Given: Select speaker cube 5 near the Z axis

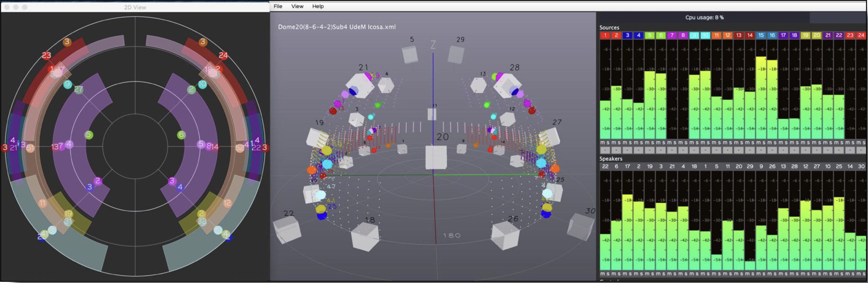Looking at the screenshot, I should [410, 54].
